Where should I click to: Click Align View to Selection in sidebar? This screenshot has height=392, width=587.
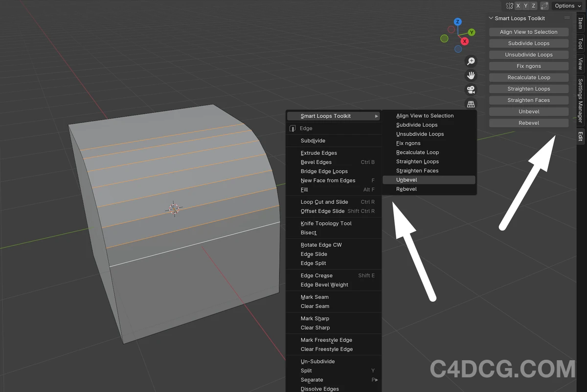528,31
